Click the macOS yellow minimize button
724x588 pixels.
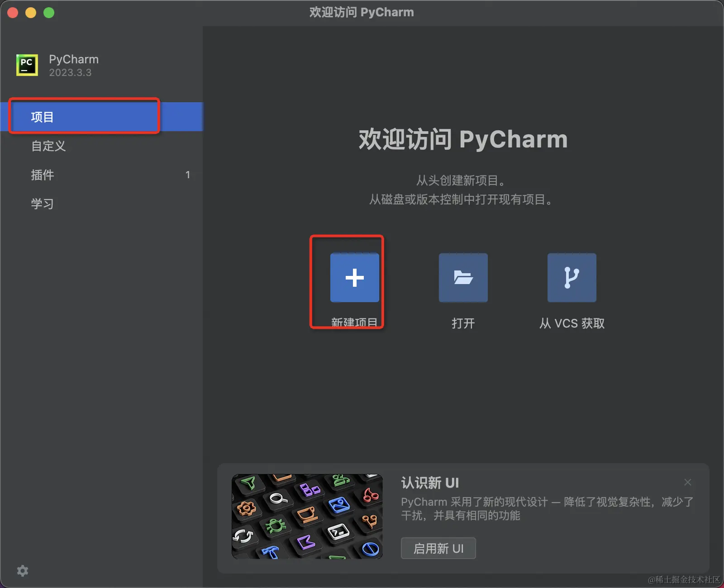pyautogui.click(x=31, y=13)
